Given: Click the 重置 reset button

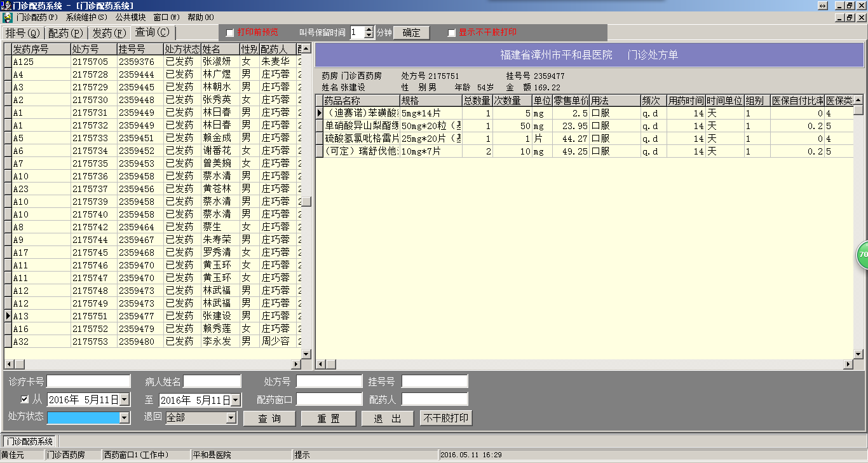Looking at the screenshot, I should pyautogui.click(x=329, y=418).
